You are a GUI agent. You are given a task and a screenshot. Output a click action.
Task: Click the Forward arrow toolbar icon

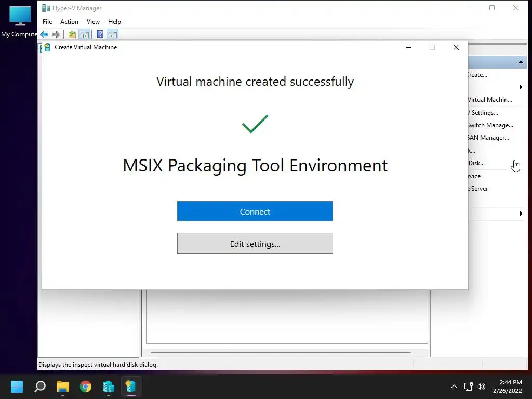[x=56, y=34]
